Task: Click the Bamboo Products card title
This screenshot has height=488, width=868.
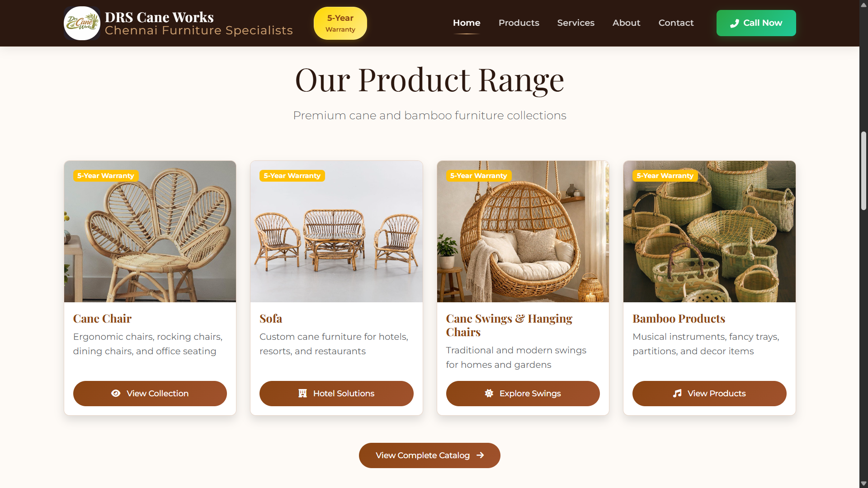Action: 679,319
